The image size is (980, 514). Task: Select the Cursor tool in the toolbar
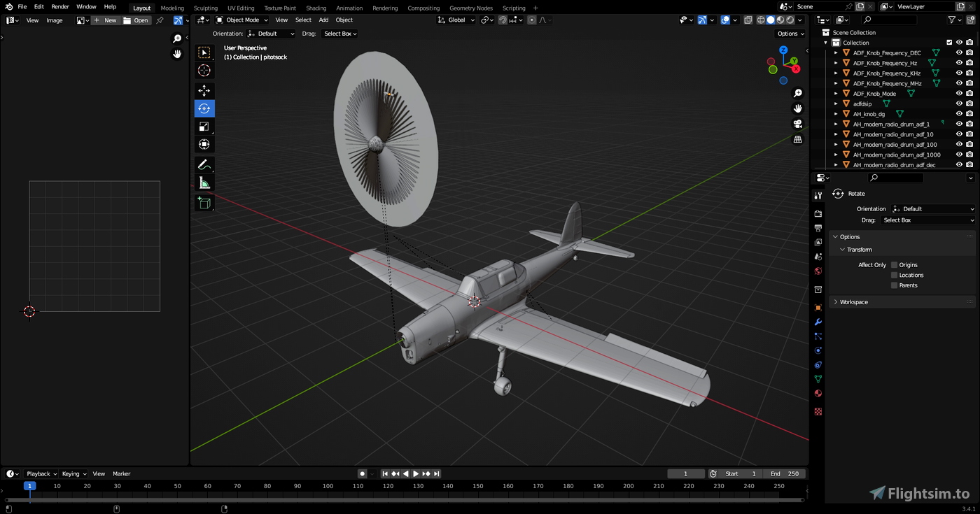pos(204,70)
